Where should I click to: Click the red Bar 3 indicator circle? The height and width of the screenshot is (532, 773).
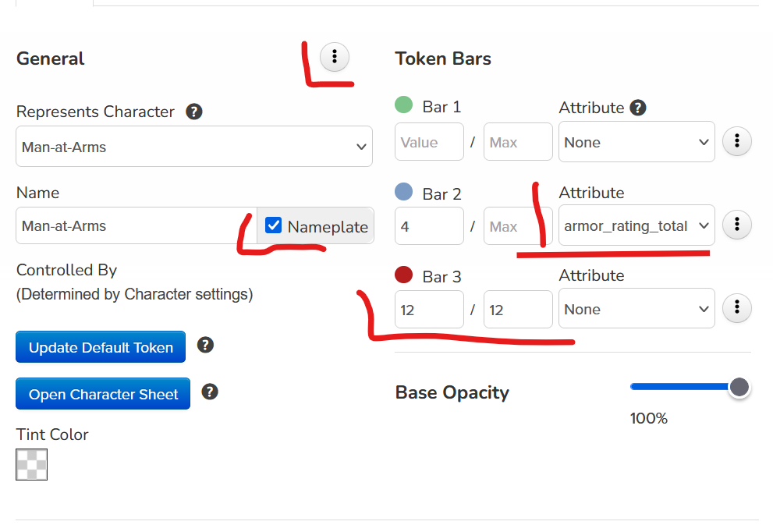click(404, 275)
